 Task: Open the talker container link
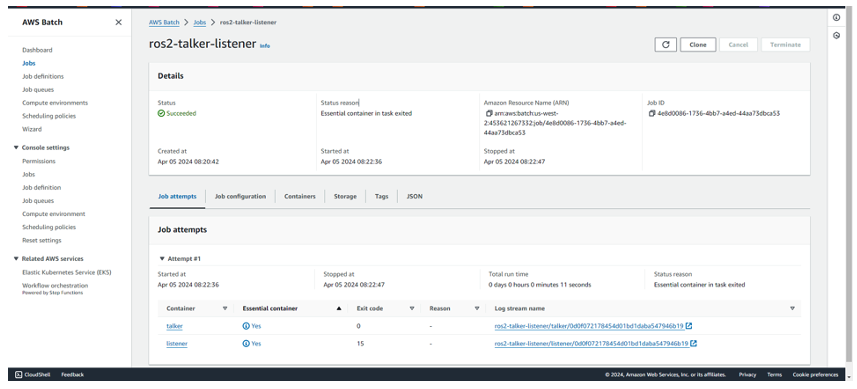[174, 326]
